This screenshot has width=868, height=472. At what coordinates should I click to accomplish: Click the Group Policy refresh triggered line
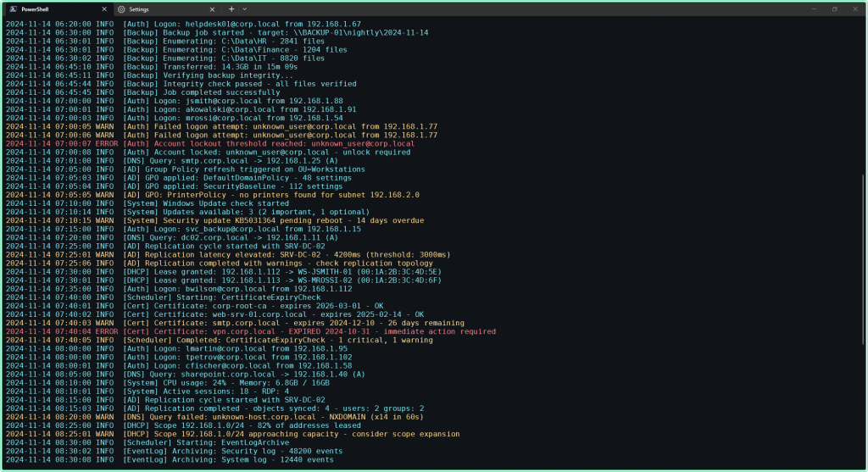tap(186, 169)
